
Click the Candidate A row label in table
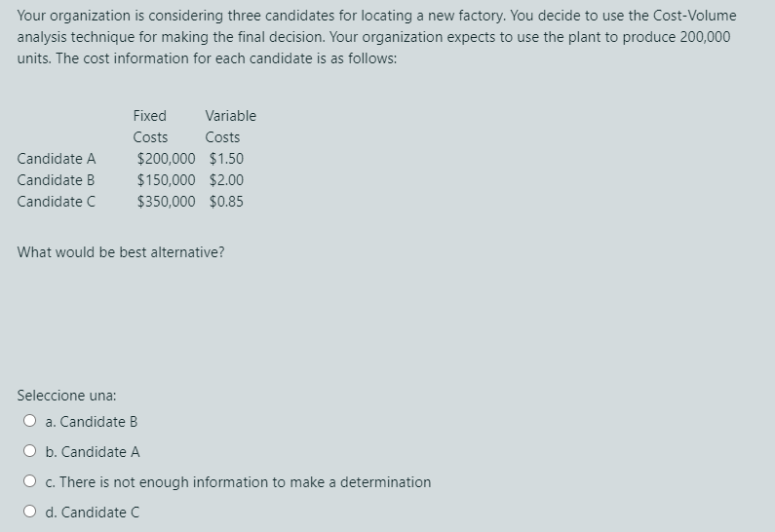click(57, 159)
